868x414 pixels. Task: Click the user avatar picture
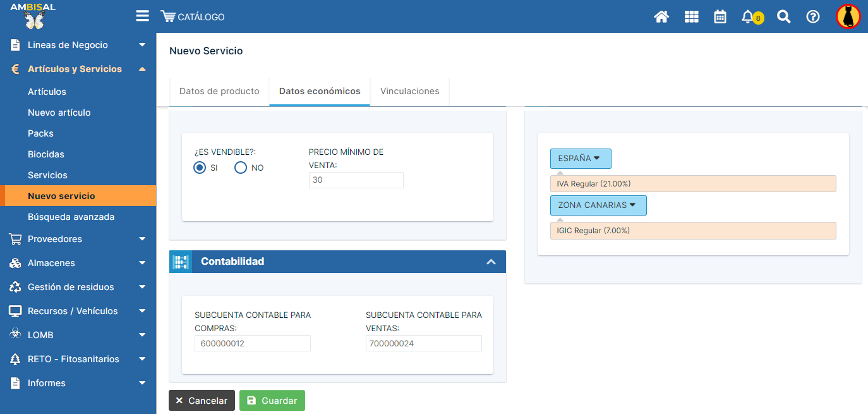pyautogui.click(x=848, y=16)
